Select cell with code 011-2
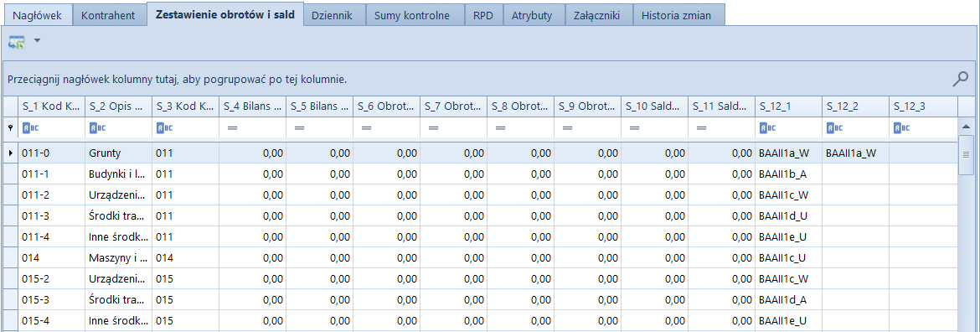980x332 pixels. [x=51, y=195]
